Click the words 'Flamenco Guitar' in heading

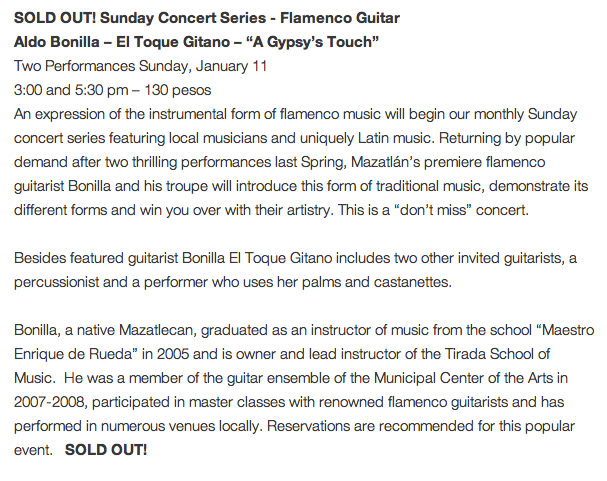pyautogui.click(x=340, y=18)
